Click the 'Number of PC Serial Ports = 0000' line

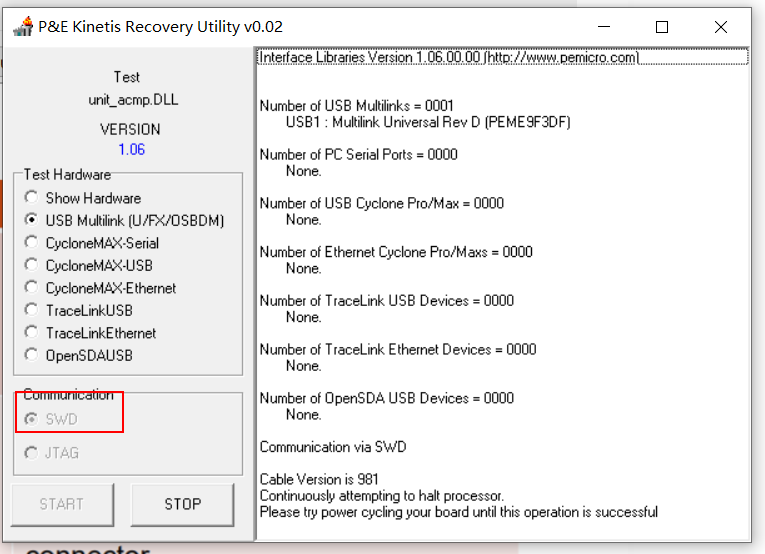point(359,155)
